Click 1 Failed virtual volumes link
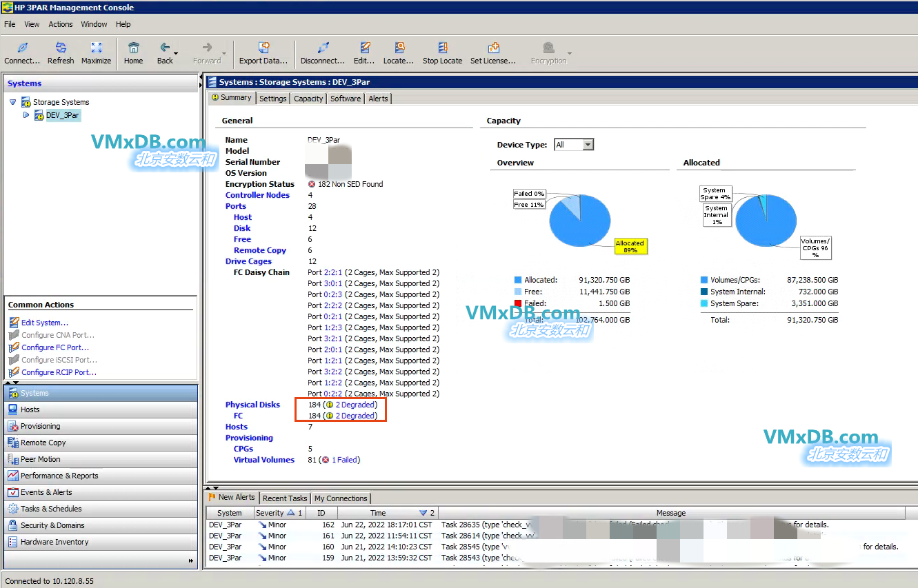Image resolution: width=918 pixels, height=588 pixels. click(x=344, y=460)
